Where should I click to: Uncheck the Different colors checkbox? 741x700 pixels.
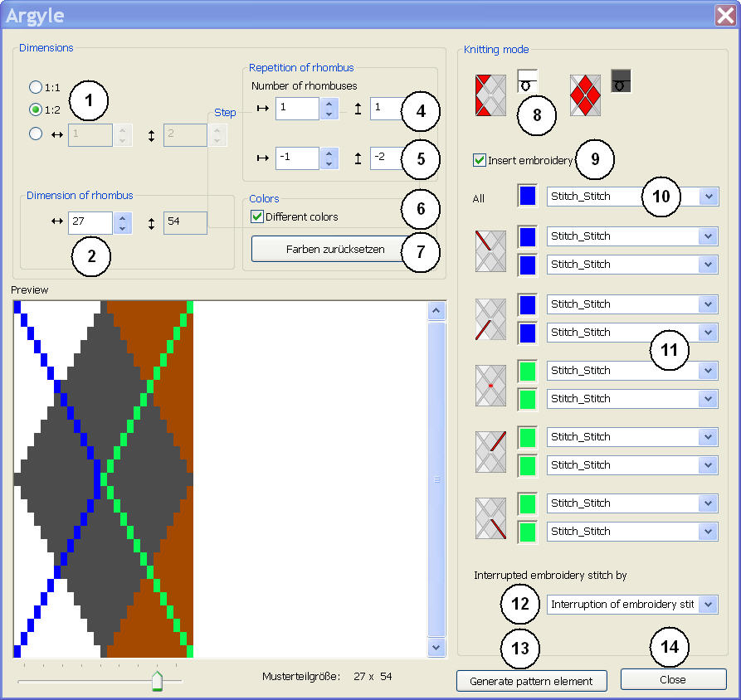(x=257, y=217)
